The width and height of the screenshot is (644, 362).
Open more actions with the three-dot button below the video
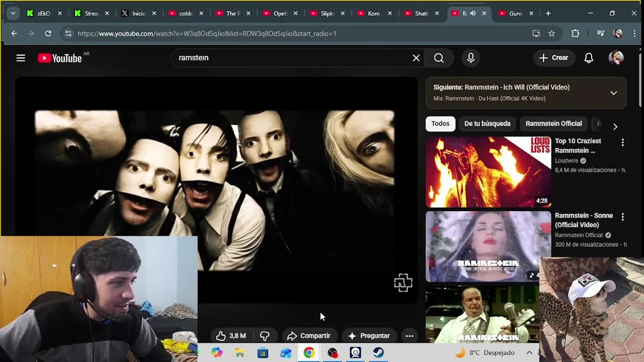tap(410, 336)
